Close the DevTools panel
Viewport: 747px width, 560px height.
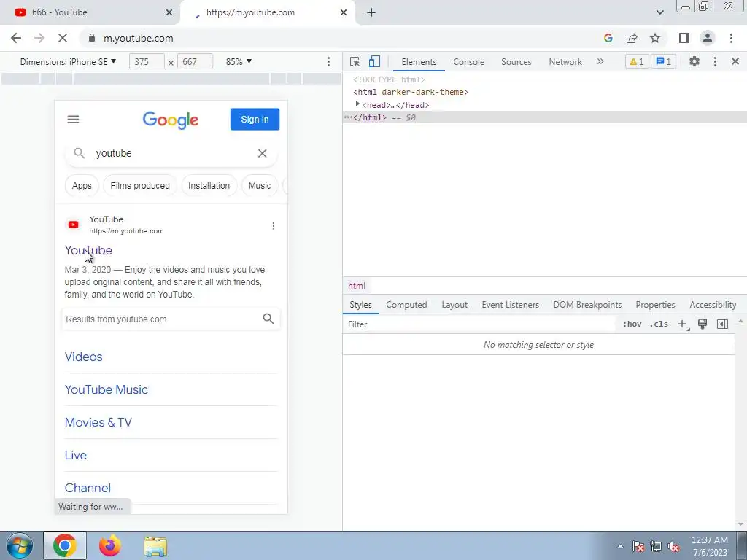tap(735, 61)
